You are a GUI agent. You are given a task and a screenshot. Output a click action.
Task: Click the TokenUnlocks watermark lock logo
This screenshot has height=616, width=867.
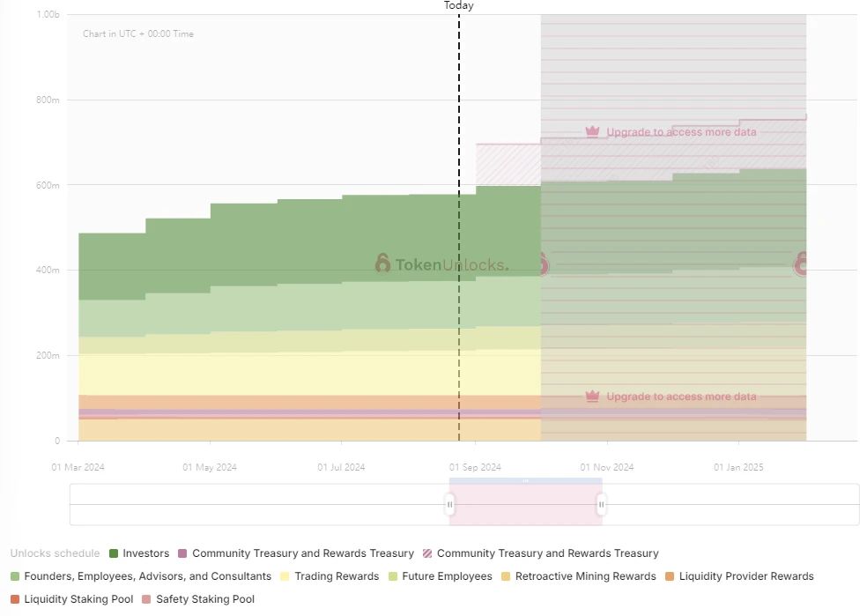(382, 263)
